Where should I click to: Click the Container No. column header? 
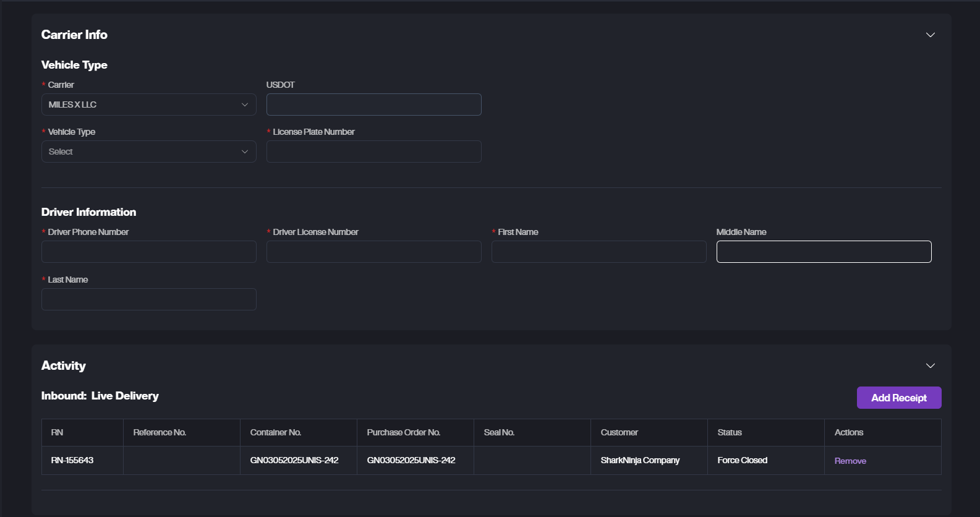276,432
